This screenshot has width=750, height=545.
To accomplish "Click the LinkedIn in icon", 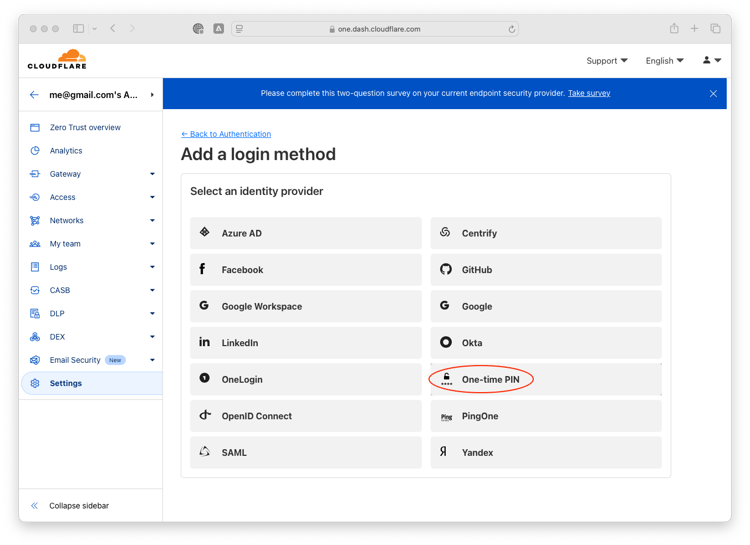I will tap(204, 342).
